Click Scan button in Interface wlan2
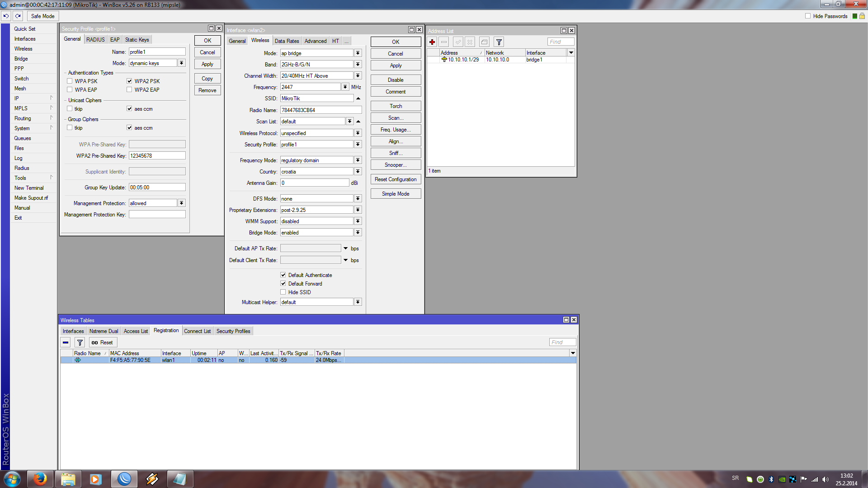Image resolution: width=868 pixels, height=488 pixels. pos(396,118)
